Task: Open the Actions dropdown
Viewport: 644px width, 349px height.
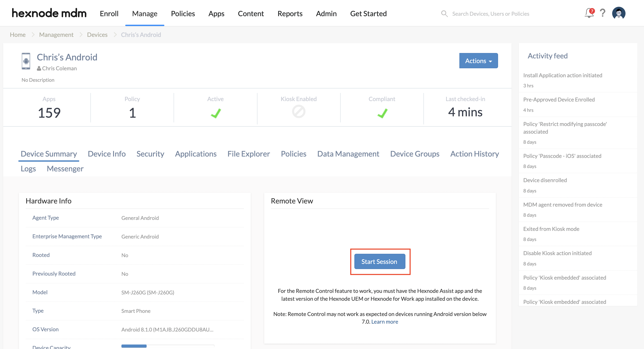Action: [478, 61]
